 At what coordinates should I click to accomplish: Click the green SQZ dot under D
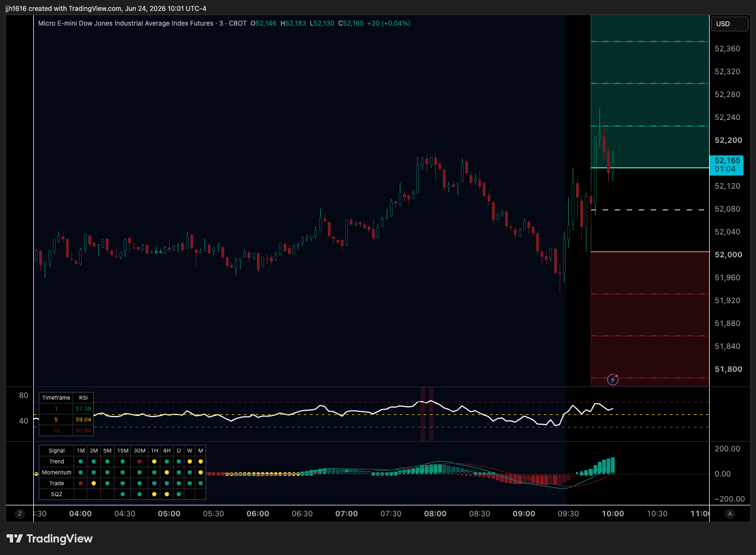pos(179,494)
